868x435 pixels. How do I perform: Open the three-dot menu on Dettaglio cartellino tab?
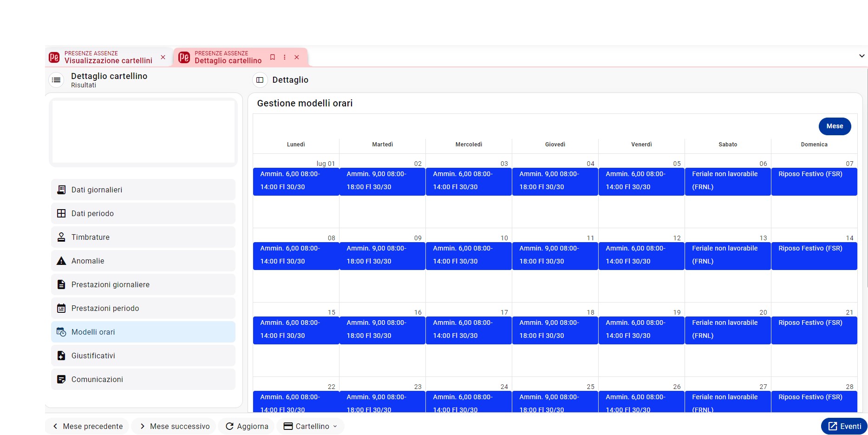point(285,57)
